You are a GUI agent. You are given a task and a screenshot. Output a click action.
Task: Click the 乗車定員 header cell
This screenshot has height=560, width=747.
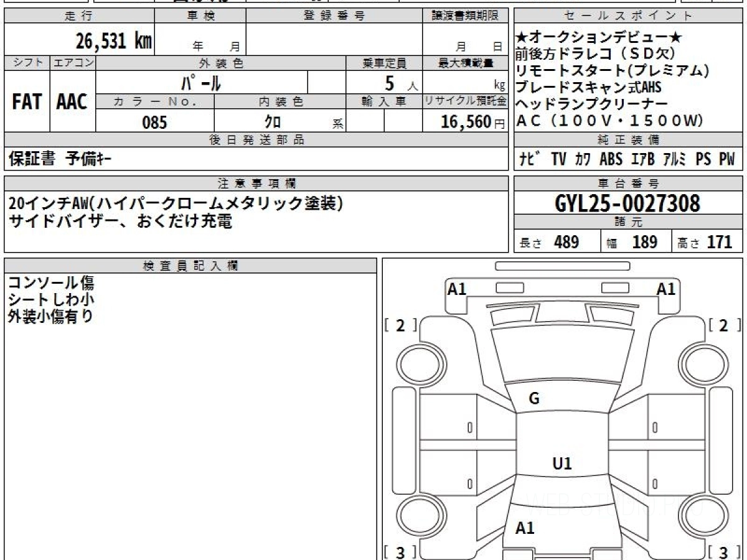384,63
